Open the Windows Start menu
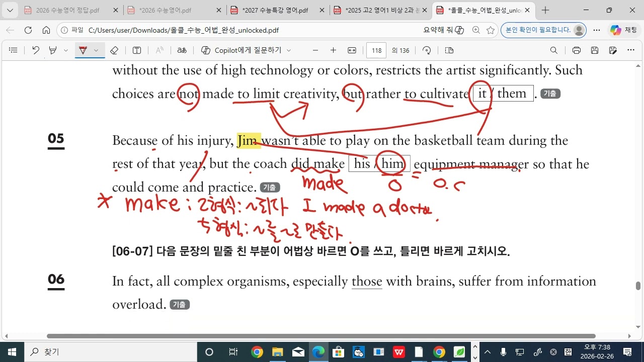This screenshot has width=644, height=362. point(12,352)
